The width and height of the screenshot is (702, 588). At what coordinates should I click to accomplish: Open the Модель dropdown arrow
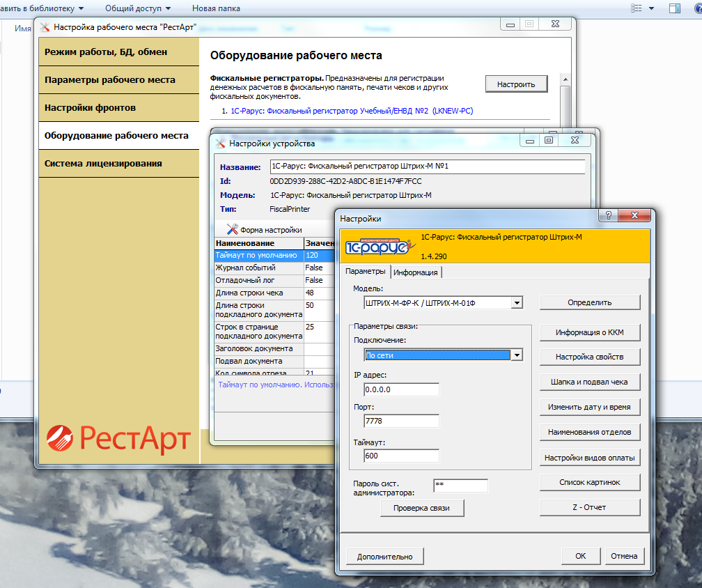coord(517,303)
